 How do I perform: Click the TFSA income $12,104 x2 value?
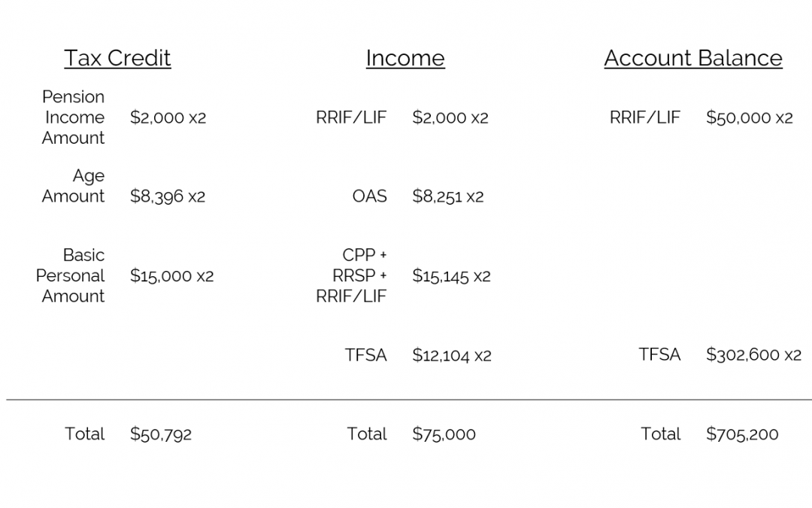point(452,355)
